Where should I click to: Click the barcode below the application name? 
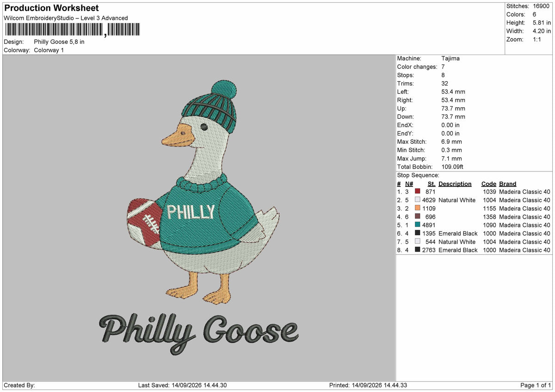click(72, 30)
